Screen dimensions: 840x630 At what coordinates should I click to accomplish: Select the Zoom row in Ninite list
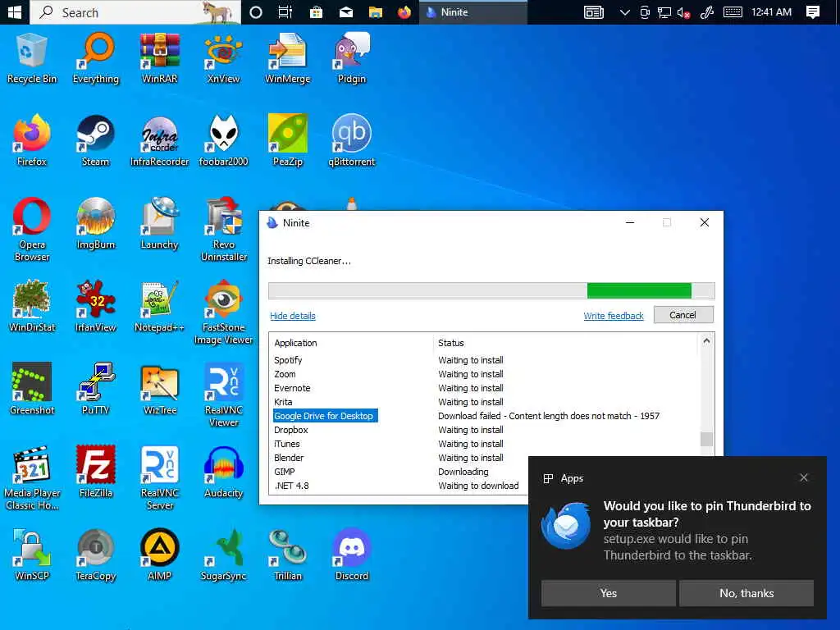(x=485, y=374)
